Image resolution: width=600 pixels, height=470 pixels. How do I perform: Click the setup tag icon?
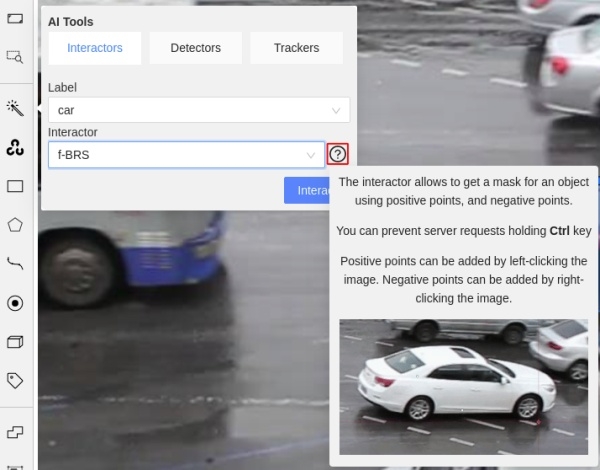coord(15,380)
